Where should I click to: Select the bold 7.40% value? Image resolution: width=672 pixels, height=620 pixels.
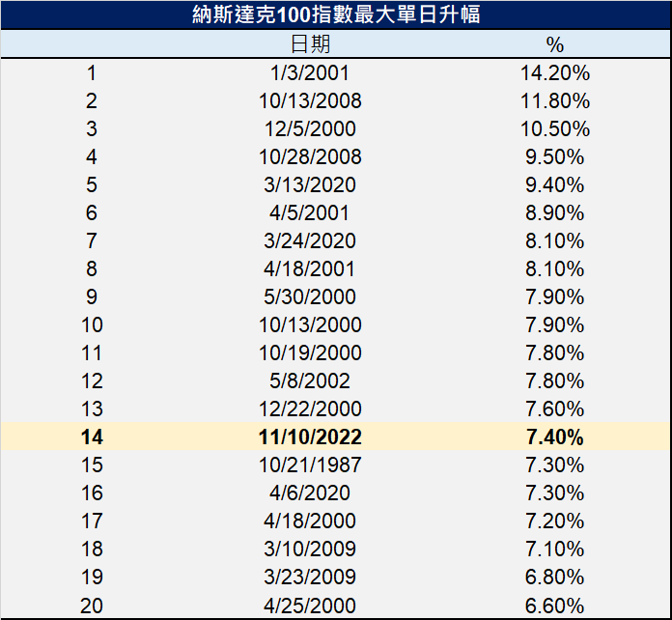(555, 437)
